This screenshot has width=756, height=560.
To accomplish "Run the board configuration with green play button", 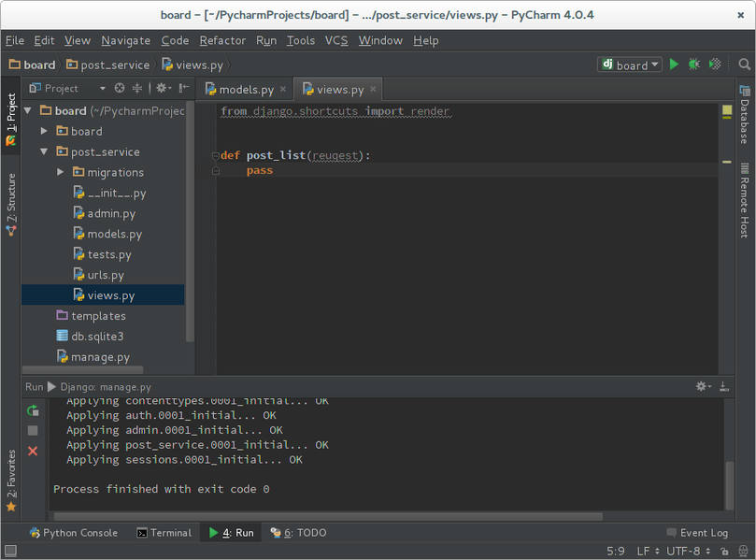I will pyautogui.click(x=674, y=65).
